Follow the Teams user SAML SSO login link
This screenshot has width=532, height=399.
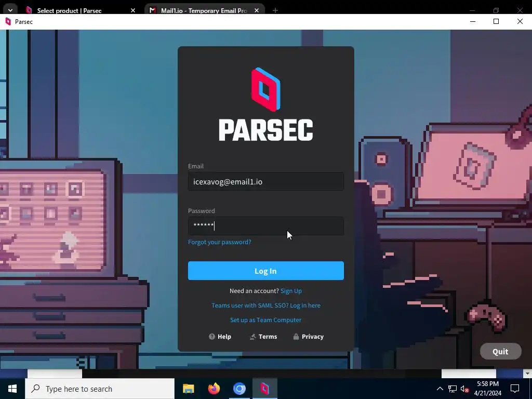pos(265,305)
